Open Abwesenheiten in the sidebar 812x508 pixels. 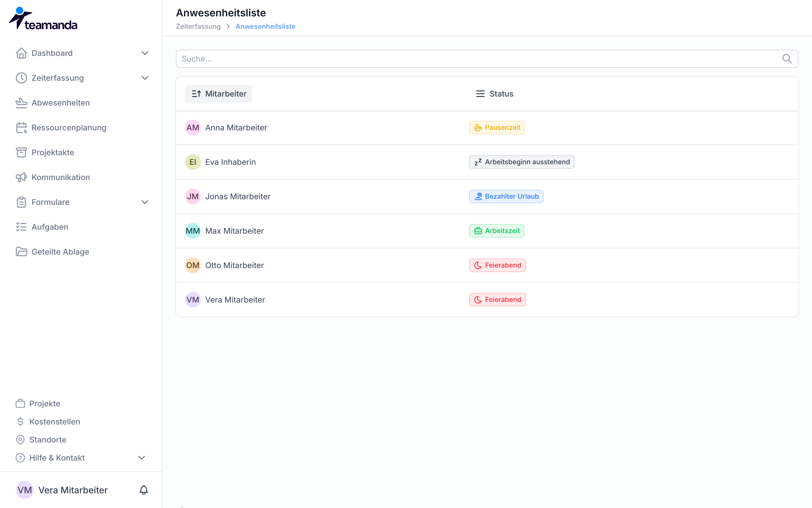click(60, 103)
